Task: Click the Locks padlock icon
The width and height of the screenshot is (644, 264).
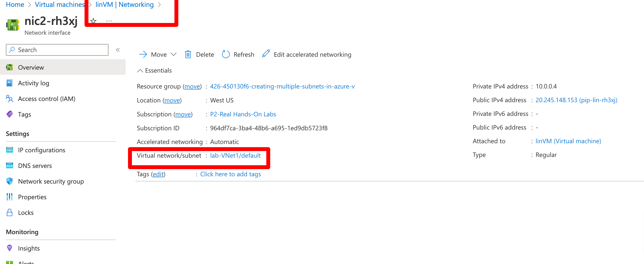Action: (10, 212)
